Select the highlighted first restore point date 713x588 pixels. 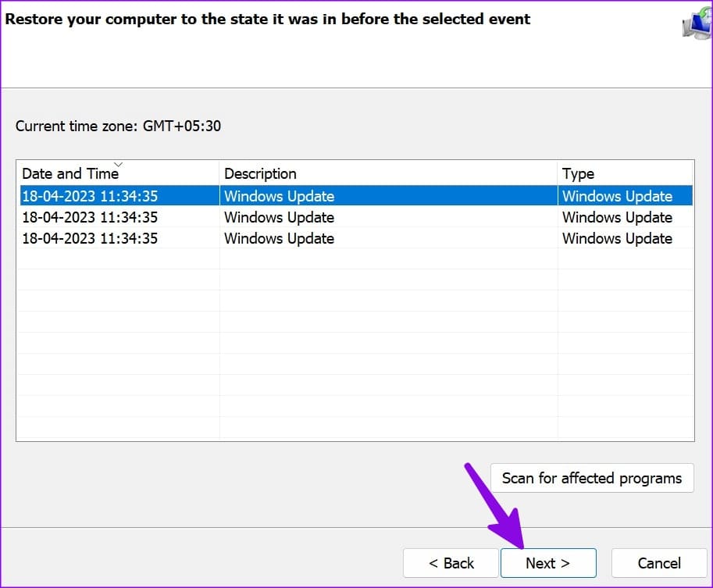click(x=90, y=196)
